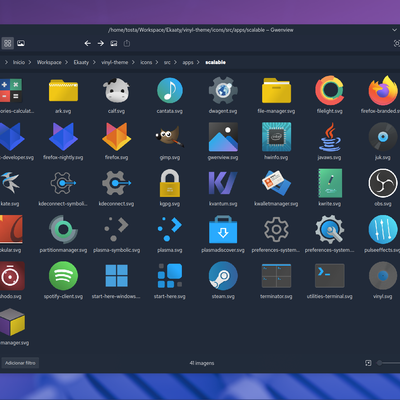400x400 pixels.
Task: Select the orange firefox.svg icon
Action: point(116,137)
